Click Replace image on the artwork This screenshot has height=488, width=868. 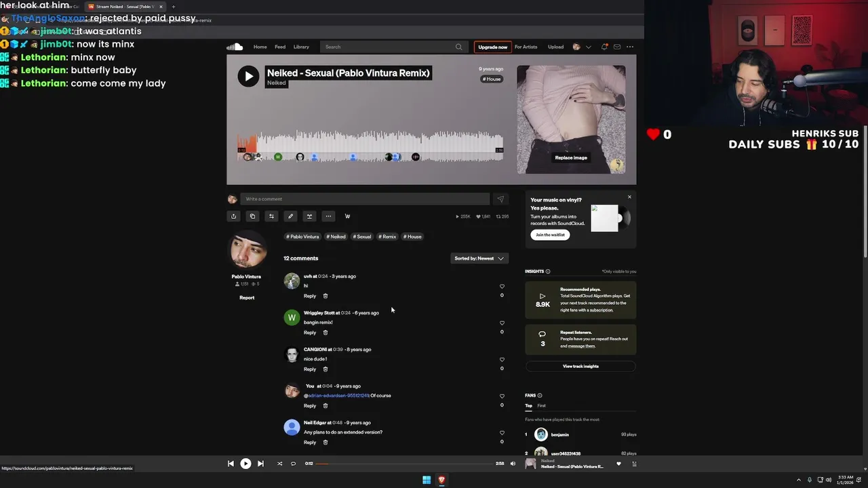click(571, 157)
